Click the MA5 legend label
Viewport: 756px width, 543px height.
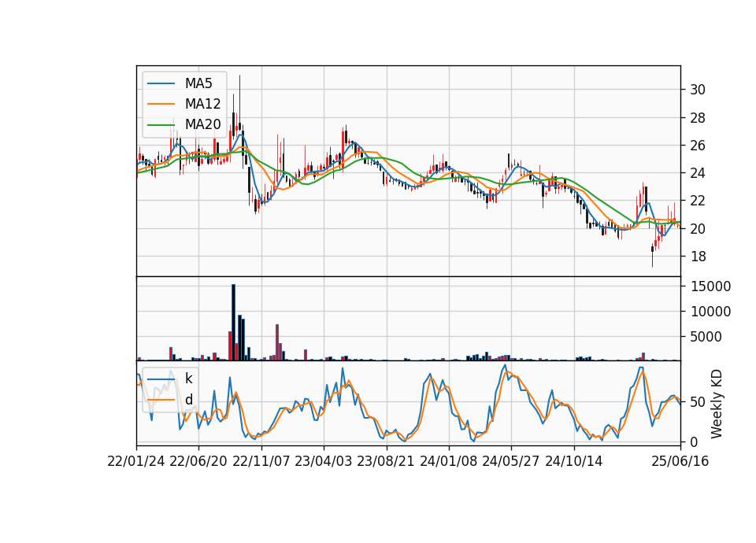(198, 83)
